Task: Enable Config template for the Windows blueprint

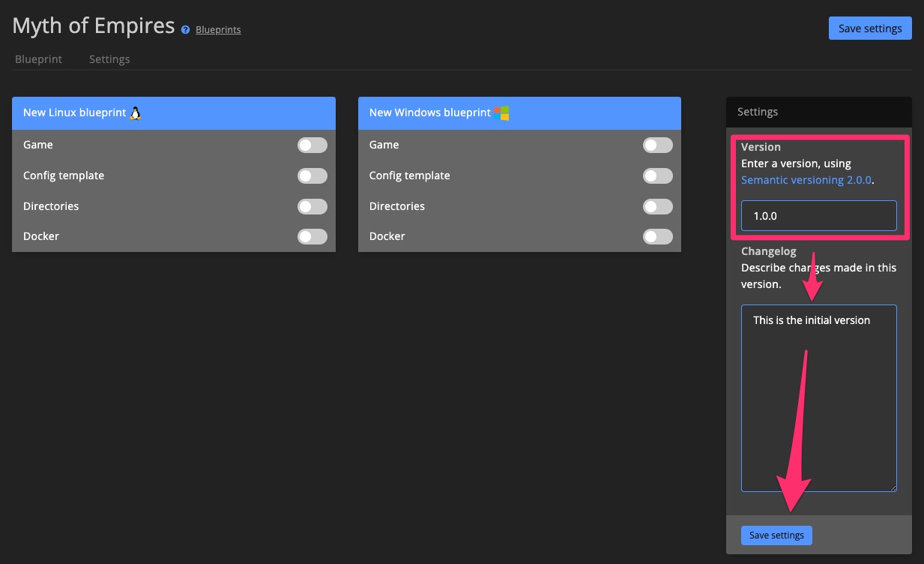Action: pos(658,175)
